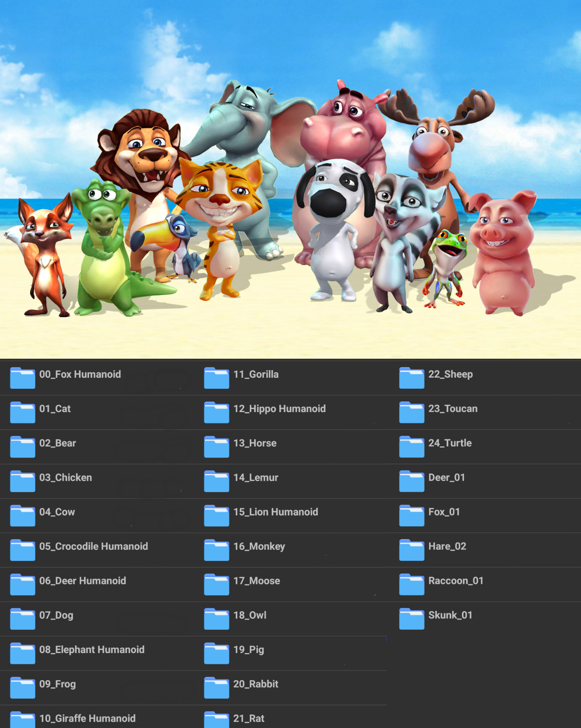Select the 08_Elephant Humanoid label
This screenshot has width=581, height=728.
pyautogui.click(x=92, y=650)
